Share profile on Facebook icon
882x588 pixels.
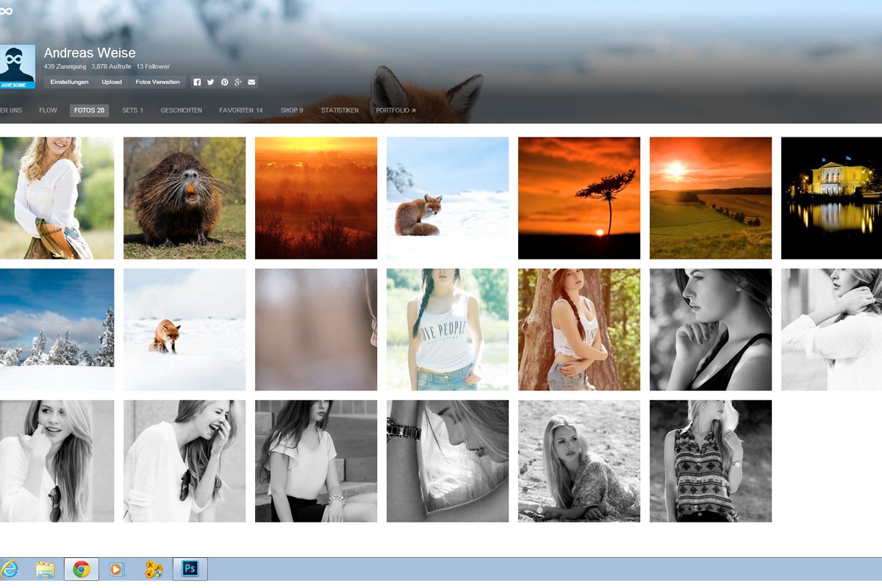pyautogui.click(x=197, y=82)
